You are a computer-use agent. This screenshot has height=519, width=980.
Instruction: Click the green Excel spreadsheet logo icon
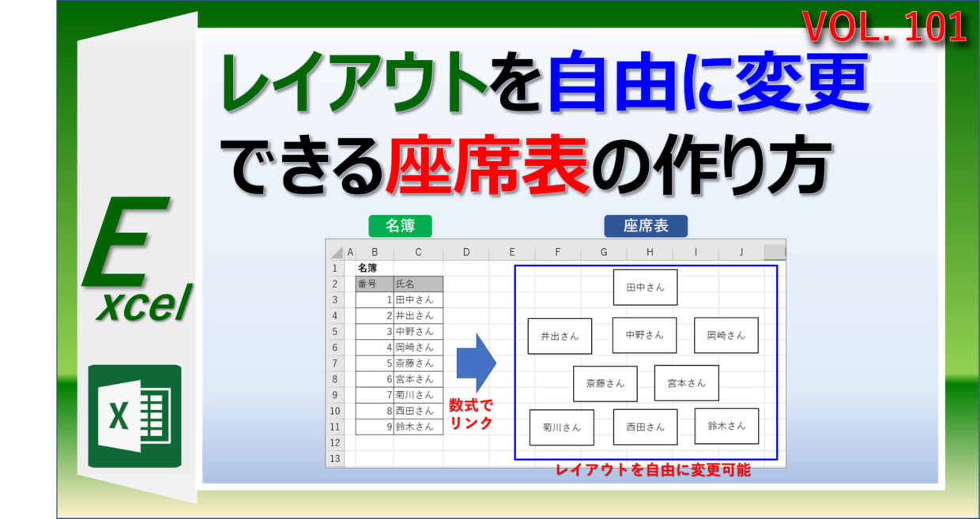[x=134, y=416]
